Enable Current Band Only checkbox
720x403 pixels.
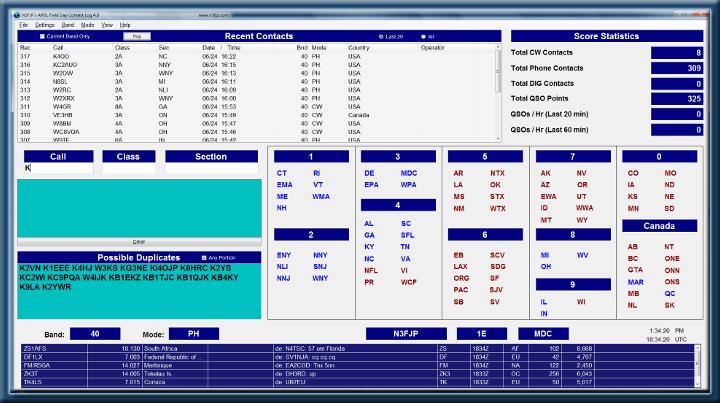coord(42,36)
